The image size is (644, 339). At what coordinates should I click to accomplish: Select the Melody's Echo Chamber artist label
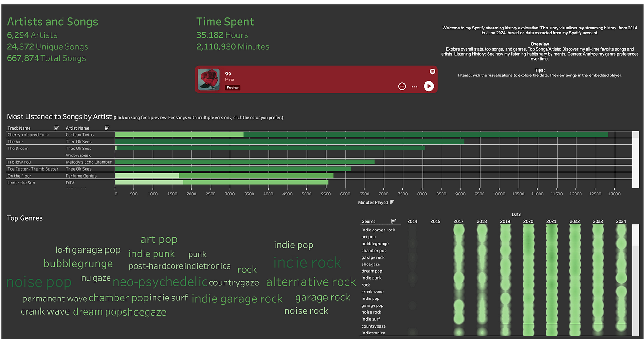tap(89, 162)
